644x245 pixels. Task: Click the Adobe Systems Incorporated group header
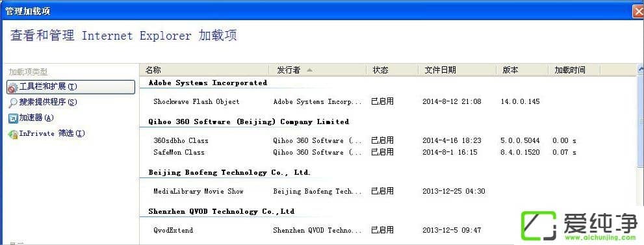[208, 83]
